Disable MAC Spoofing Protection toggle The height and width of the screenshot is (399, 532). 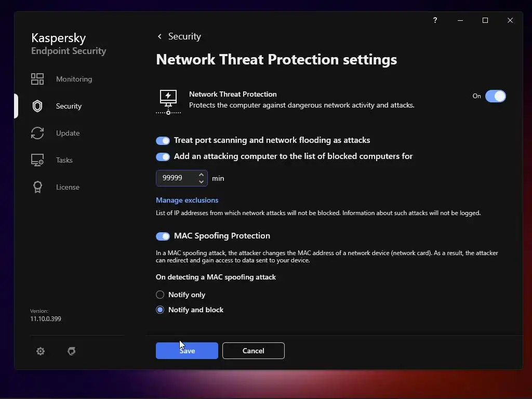point(163,236)
